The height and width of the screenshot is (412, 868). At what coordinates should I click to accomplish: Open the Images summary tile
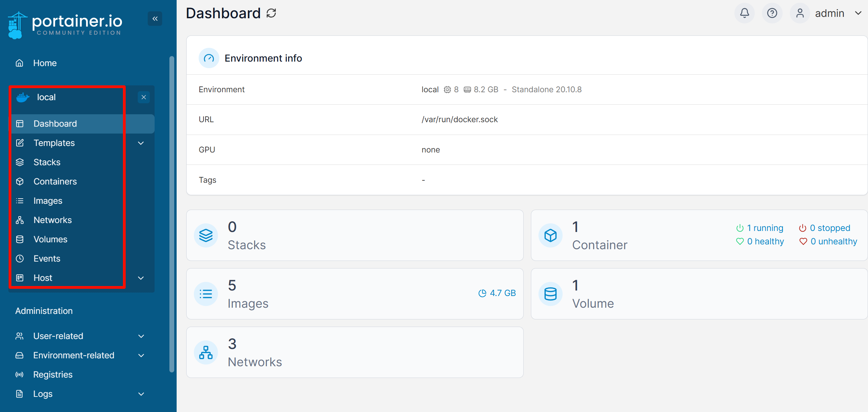coord(355,294)
